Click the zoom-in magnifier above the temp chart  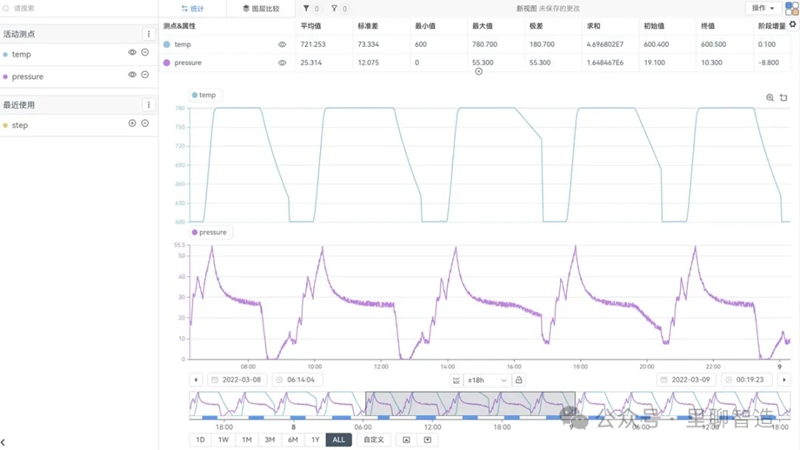[x=769, y=98]
